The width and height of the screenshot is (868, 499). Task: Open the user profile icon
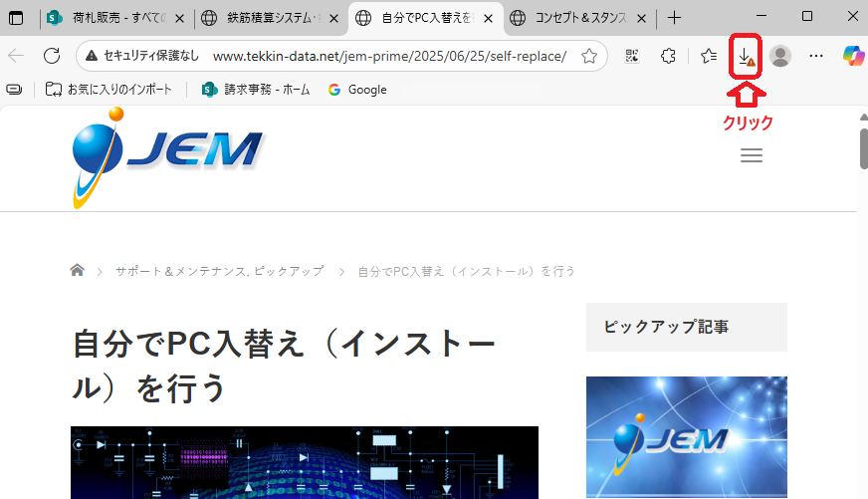click(x=780, y=56)
